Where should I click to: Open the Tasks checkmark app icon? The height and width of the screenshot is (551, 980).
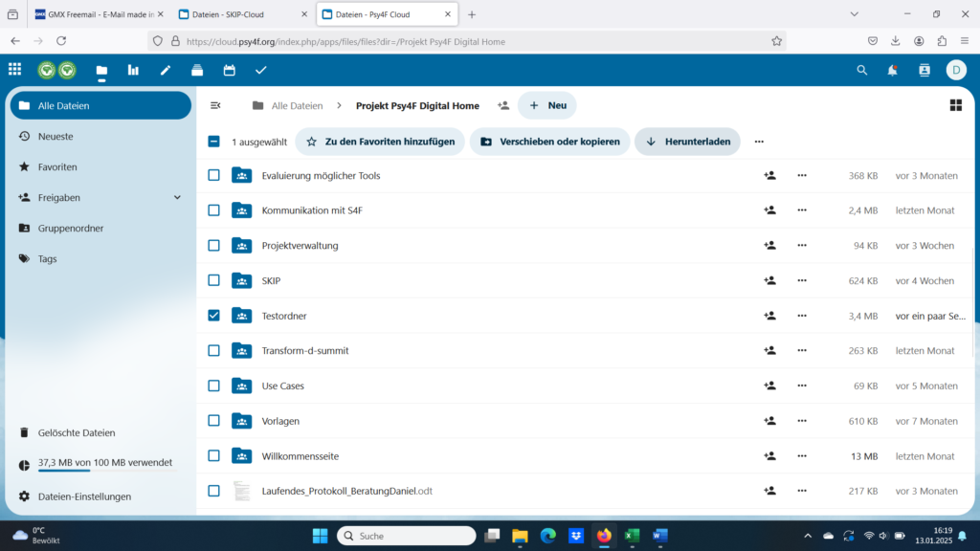click(x=260, y=70)
